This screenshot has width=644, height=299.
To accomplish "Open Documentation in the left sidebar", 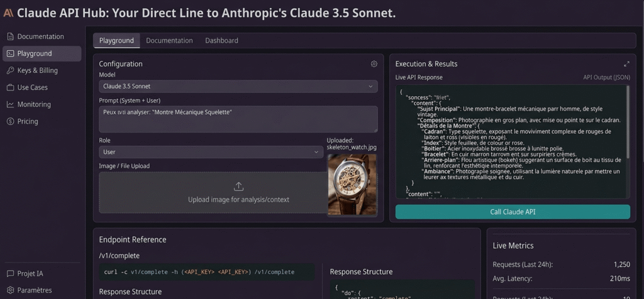I will (42, 36).
